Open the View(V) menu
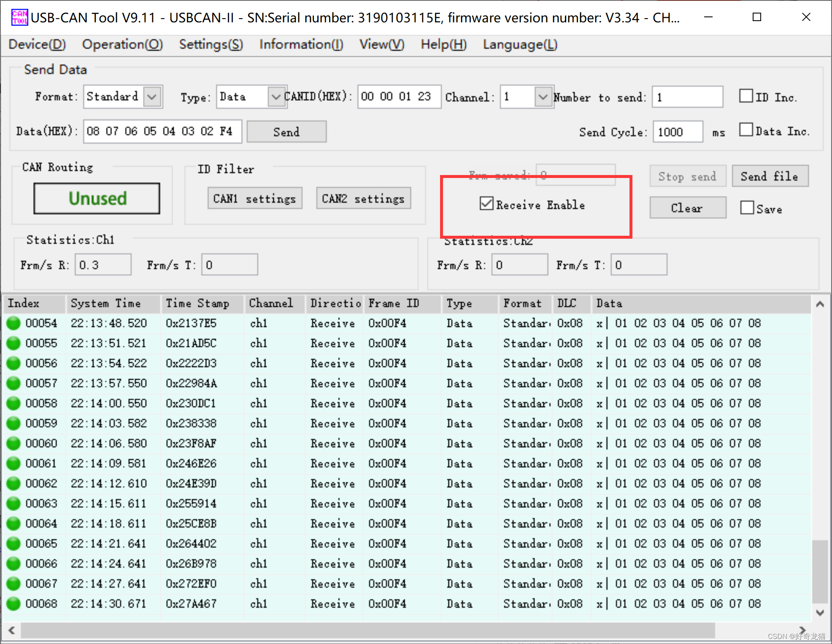The width and height of the screenshot is (832, 644). [382, 44]
